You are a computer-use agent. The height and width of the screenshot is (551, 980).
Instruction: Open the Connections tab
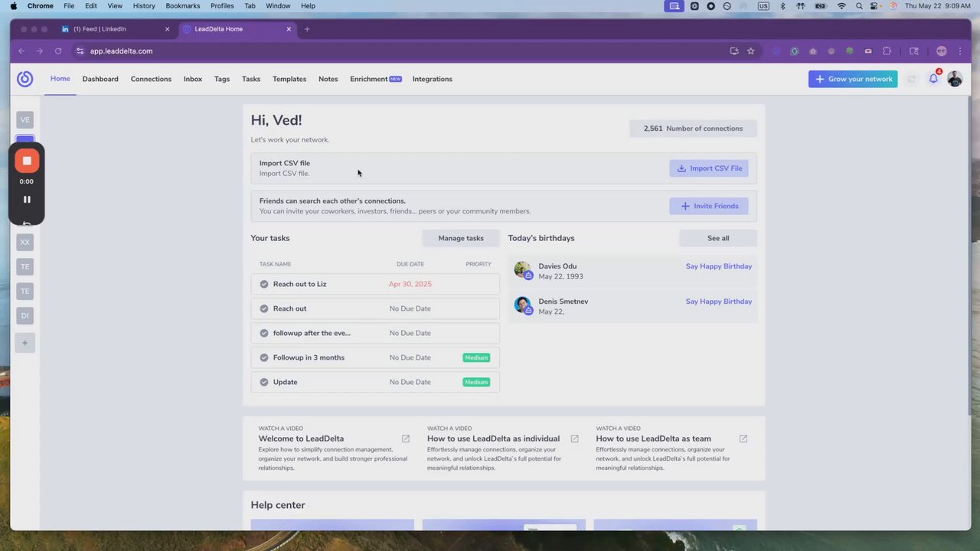click(151, 79)
